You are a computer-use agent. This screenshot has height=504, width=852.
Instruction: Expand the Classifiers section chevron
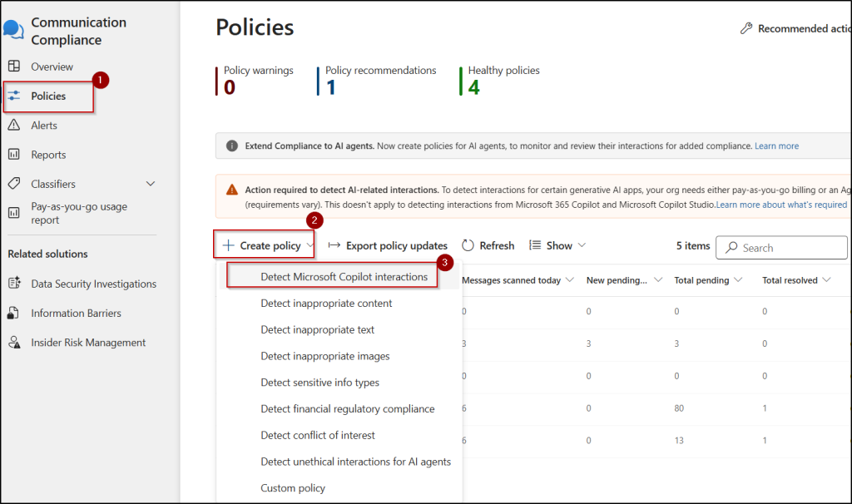[151, 184]
